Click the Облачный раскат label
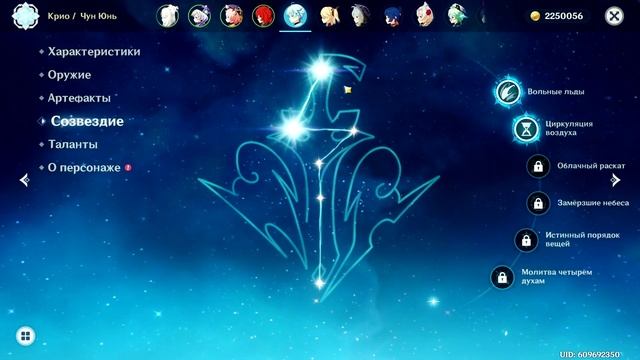Screen dimensions: 640x360 coord(591,166)
